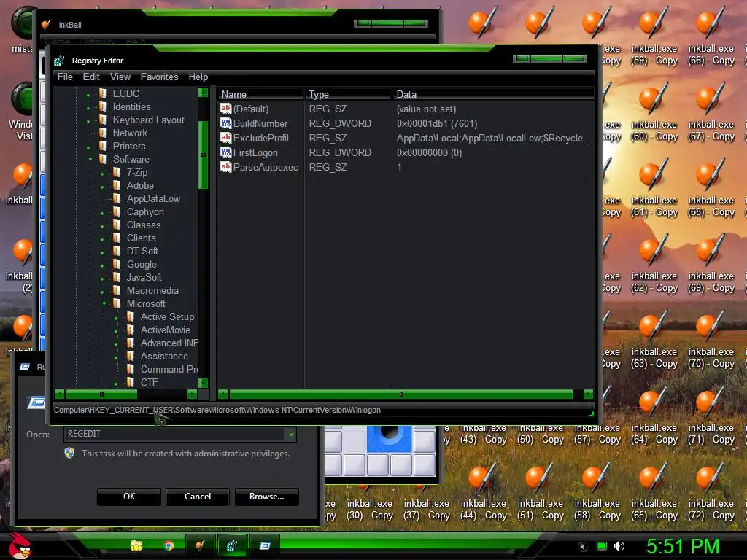This screenshot has height=560, width=747.
Task: Click the Printers key folder icon
Action: pos(102,146)
